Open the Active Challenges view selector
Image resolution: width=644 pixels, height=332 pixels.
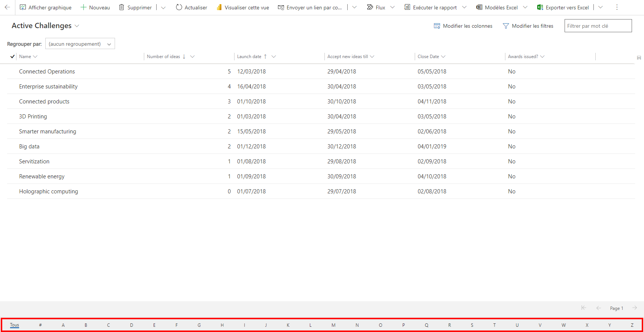[45, 25]
